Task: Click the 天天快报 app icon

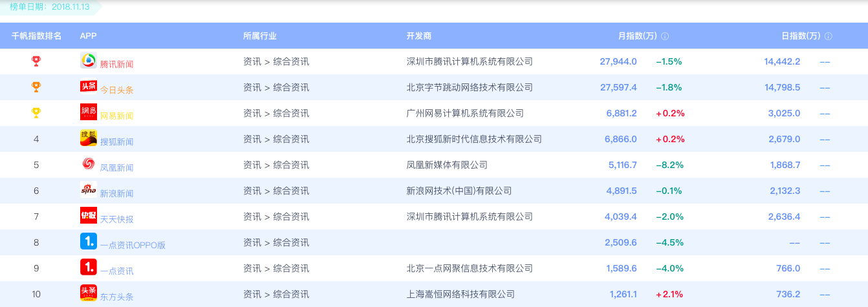Action: [x=88, y=216]
